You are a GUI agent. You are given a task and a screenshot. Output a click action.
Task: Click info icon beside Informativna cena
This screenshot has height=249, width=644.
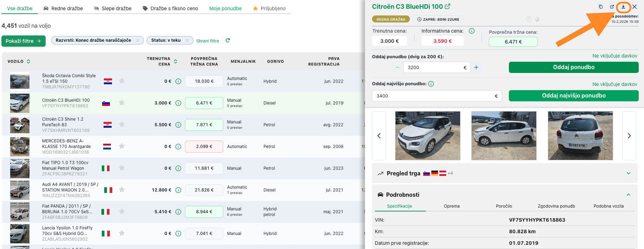472,31
